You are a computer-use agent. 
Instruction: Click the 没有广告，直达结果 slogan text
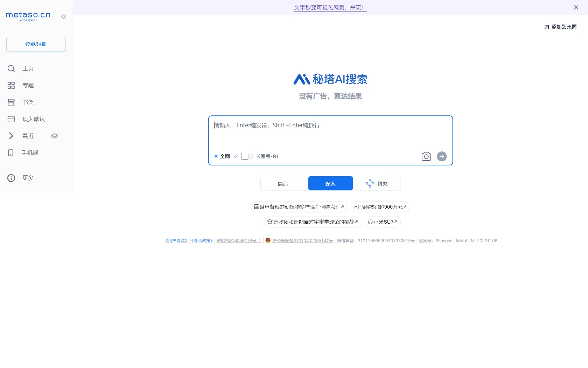pos(330,96)
